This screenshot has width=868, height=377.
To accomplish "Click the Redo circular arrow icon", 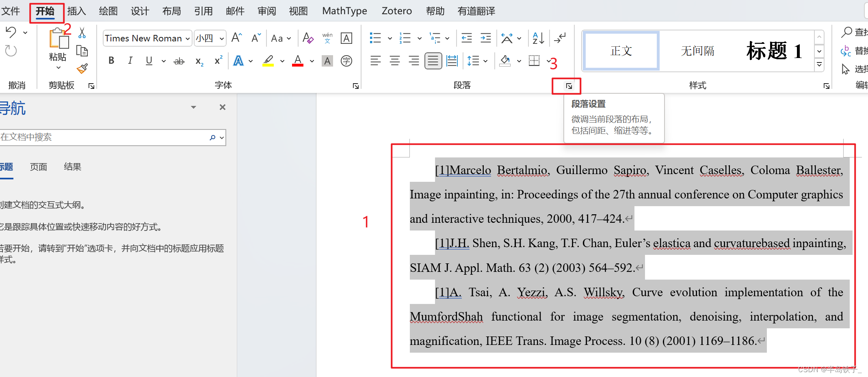I will 11,51.
